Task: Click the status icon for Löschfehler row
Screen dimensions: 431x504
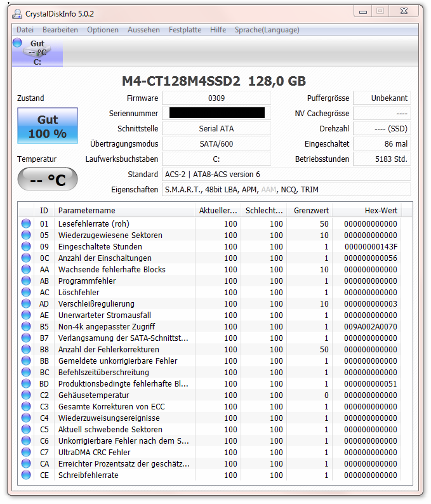Action: coord(26,292)
